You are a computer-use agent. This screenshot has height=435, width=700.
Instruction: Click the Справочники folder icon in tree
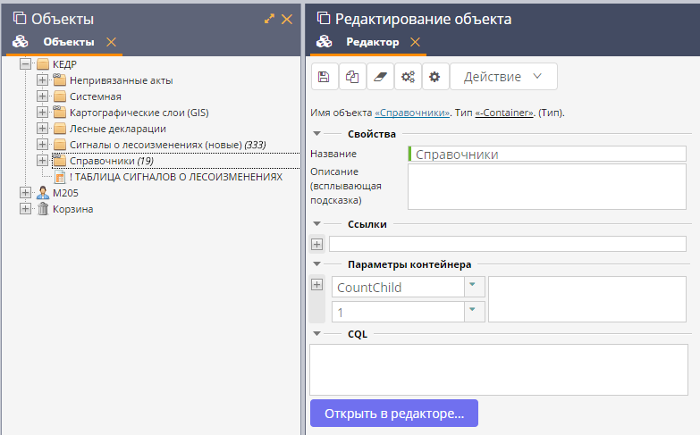59,160
